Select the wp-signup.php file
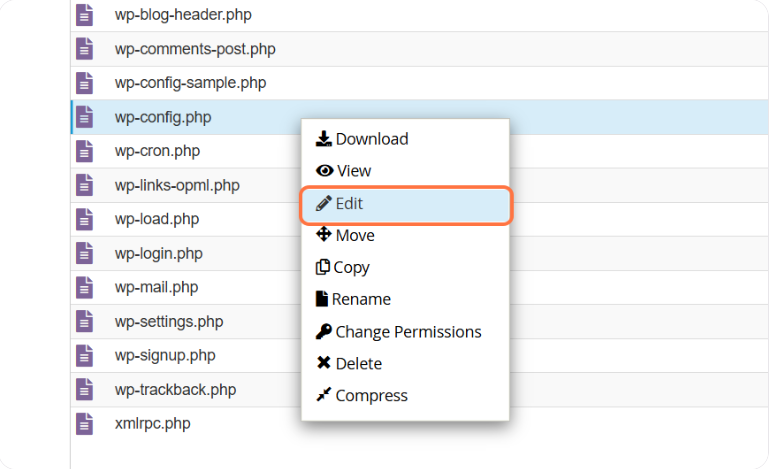769x469 pixels. (x=165, y=355)
